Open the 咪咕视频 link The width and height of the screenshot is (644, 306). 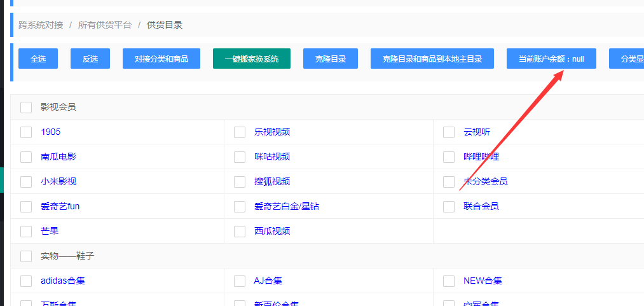click(x=272, y=156)
